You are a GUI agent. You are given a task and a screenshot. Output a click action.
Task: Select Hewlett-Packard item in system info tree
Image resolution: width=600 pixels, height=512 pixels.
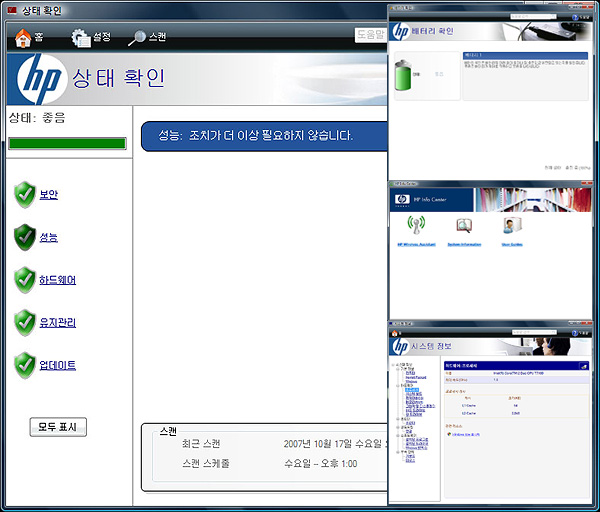[x=416, y=377]
